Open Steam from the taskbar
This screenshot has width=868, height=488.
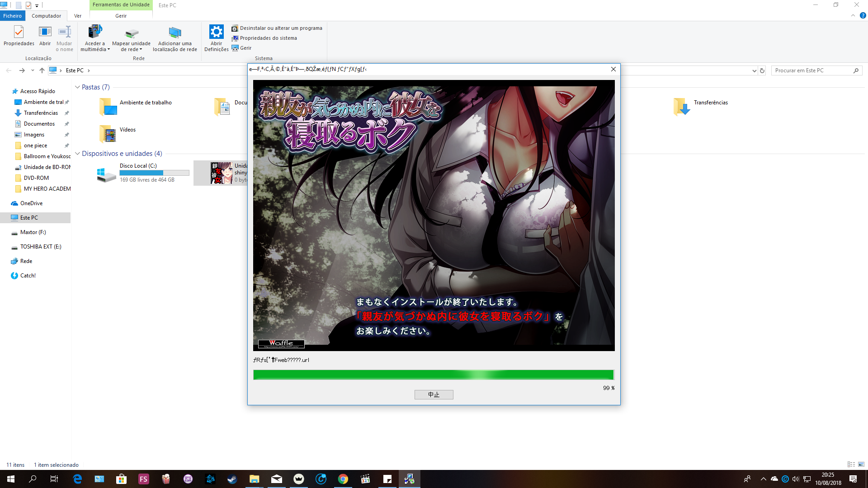click(x=232, y=479)
